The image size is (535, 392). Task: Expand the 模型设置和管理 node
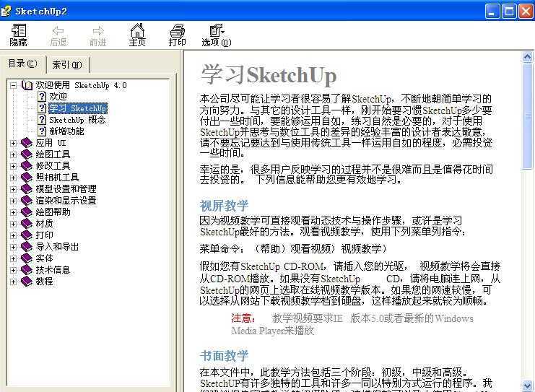tap(13, 189)
